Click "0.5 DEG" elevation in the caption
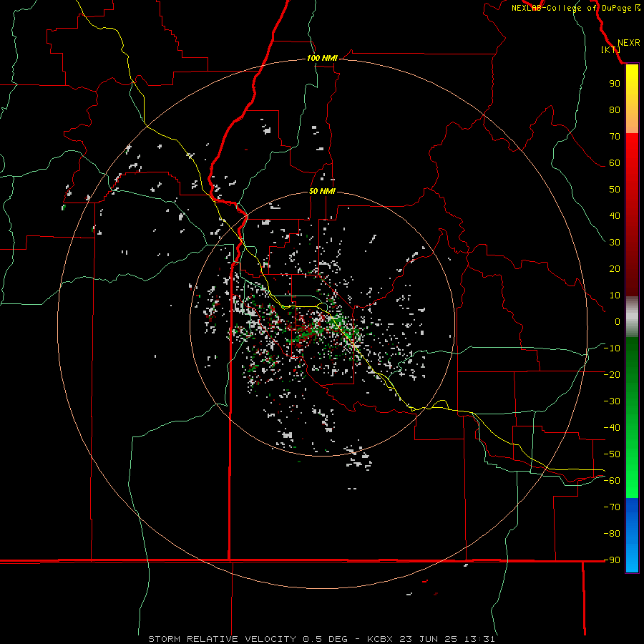Image resolution: width=644 pixels, height=644 pixels. tap(326, 639)
